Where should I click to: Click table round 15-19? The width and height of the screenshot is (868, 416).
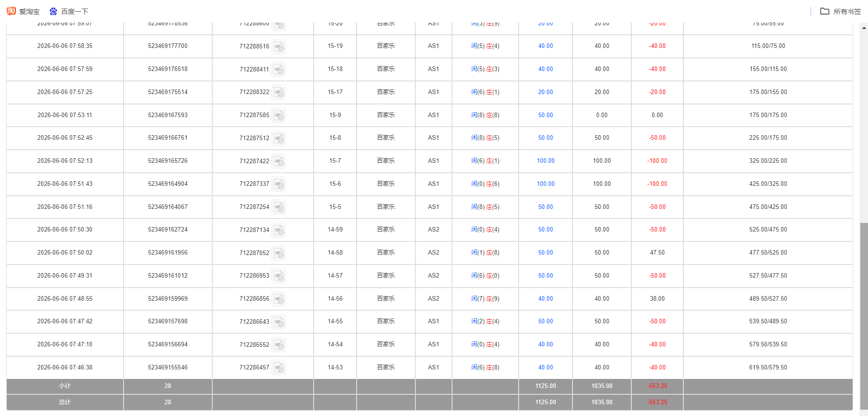point(335,46)
